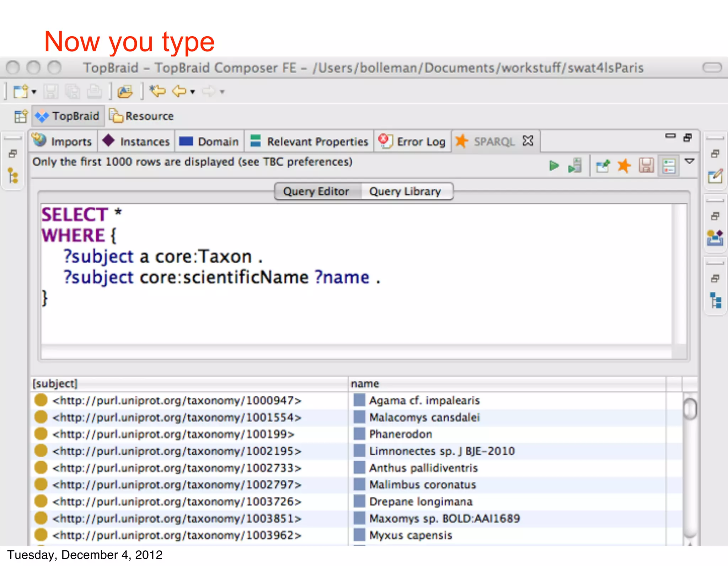Click the execute-to-file icon next to the play button
This screenshot has height=566, width=728.
pyautogui.click(x=575, y=166)
